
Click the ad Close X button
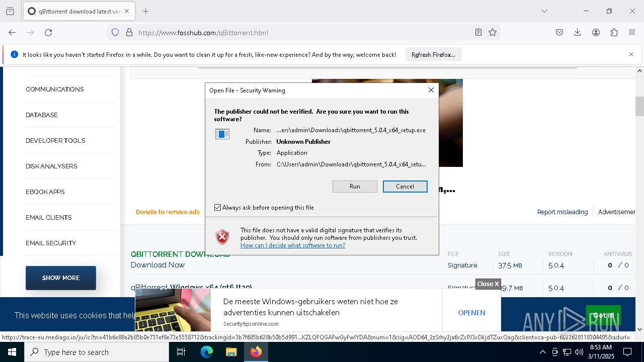coord(488,284)
